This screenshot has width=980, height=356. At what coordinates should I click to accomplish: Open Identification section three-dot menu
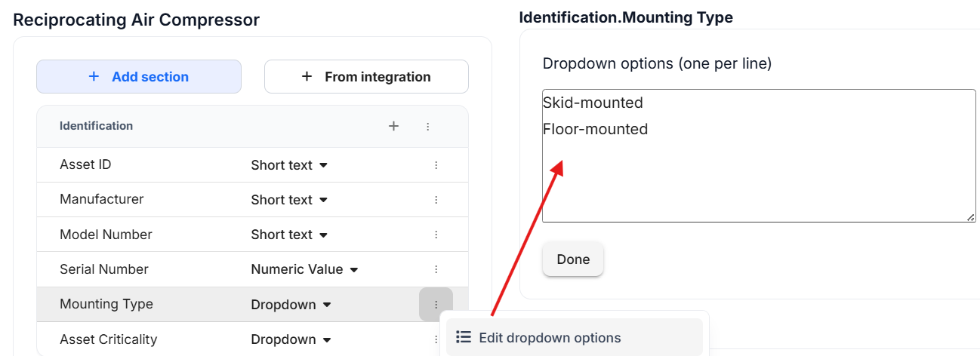428,127
